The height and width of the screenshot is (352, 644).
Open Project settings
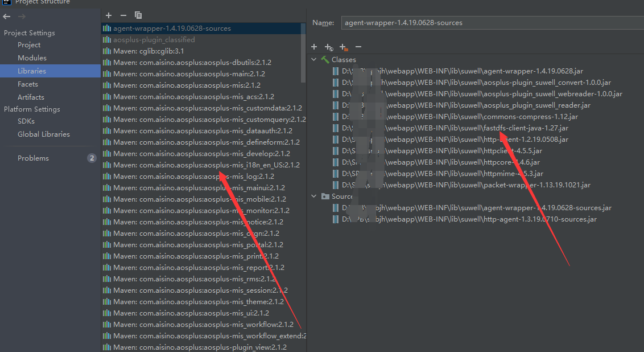[29, 45]
